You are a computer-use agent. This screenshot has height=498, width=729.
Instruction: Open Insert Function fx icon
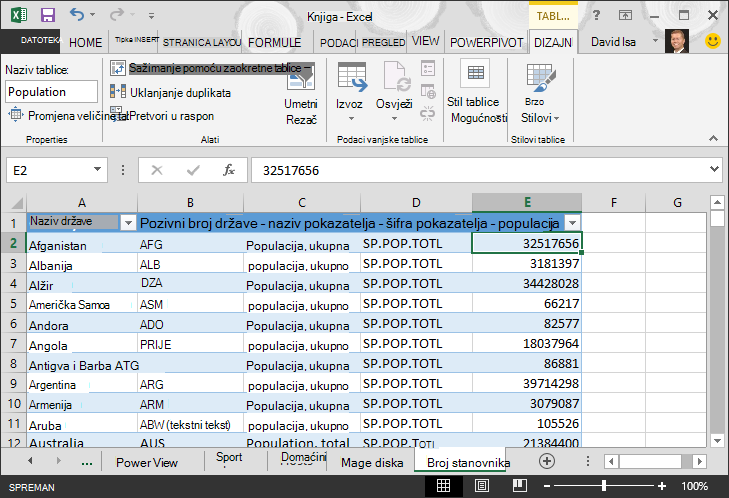[x=229, y=170]
